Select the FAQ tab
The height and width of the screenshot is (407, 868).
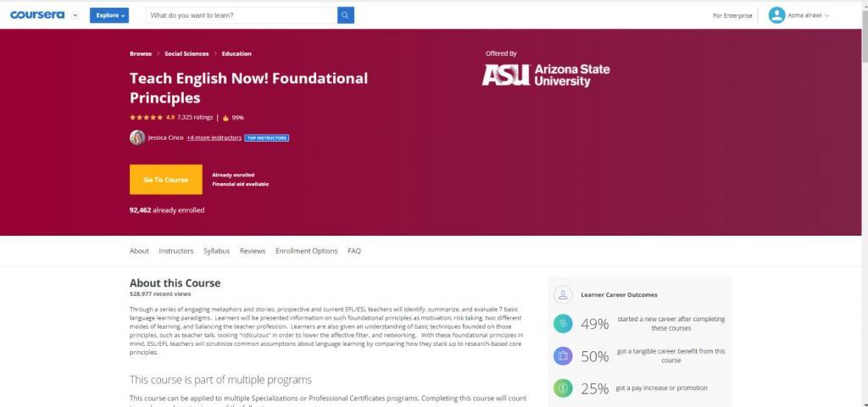click(x=354, y=251)
